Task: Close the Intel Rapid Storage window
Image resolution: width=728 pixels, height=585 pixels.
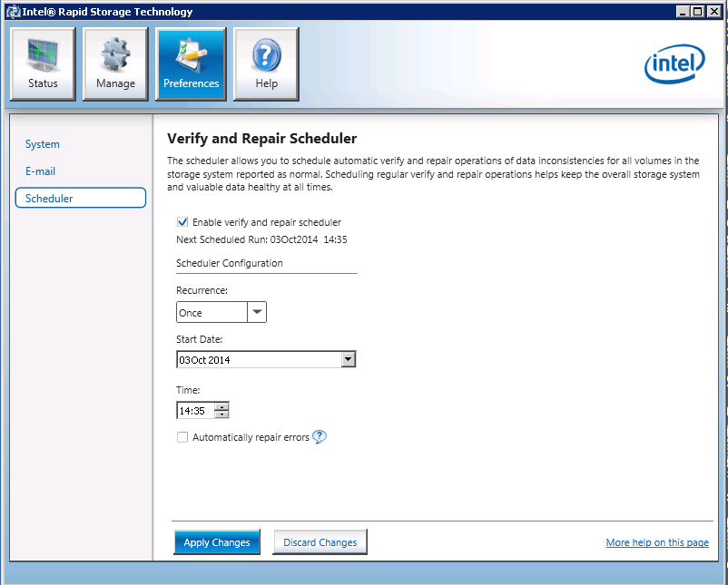Action: (714, 12)
